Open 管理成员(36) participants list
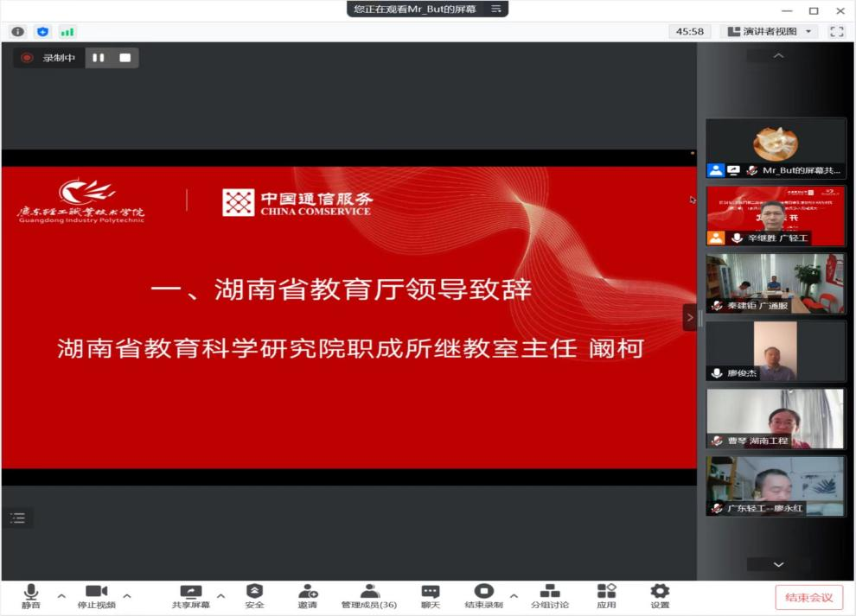The width and height of the screenshot is (856, 616). 369,595
